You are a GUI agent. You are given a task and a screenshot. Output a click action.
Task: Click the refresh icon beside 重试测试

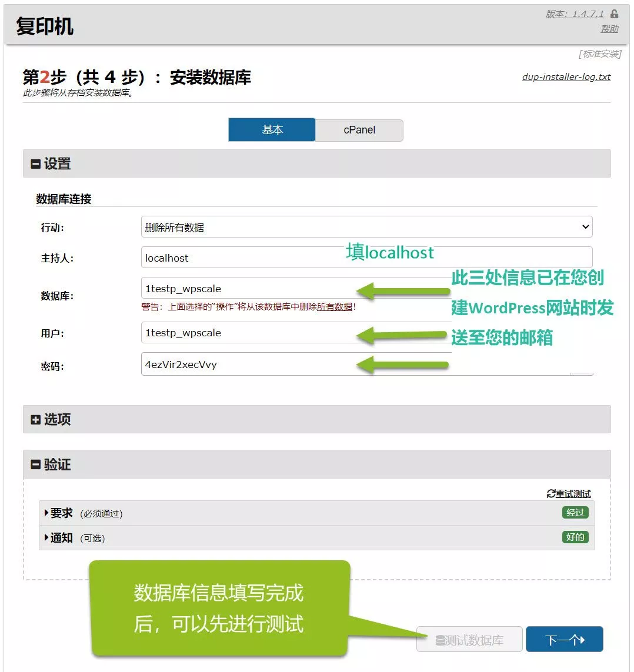point(551,494)
